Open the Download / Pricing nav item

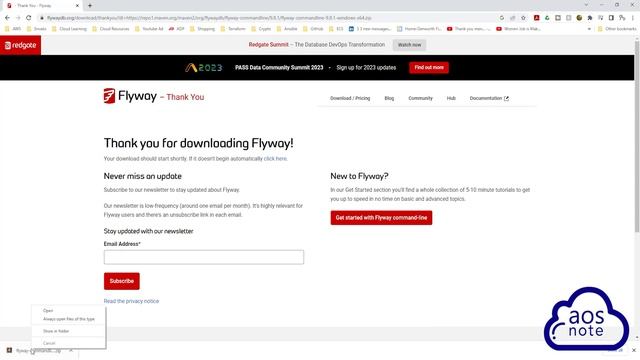click(350, 98)
